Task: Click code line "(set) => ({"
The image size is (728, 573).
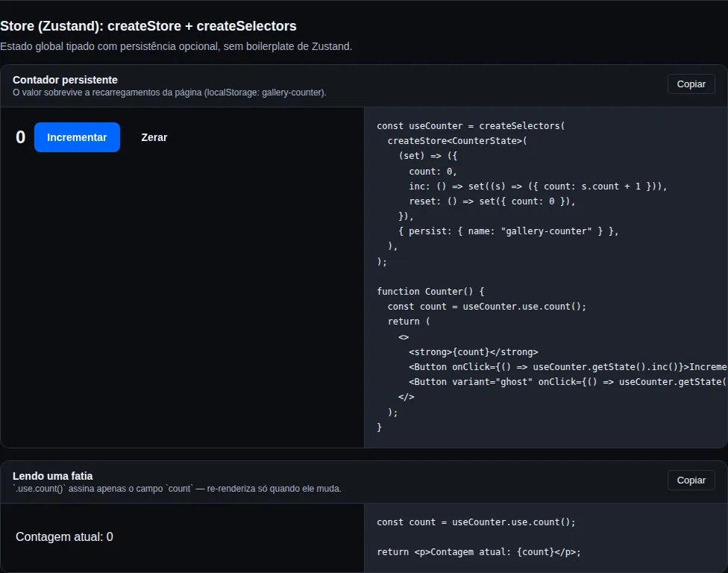Action: click(427, 155)
